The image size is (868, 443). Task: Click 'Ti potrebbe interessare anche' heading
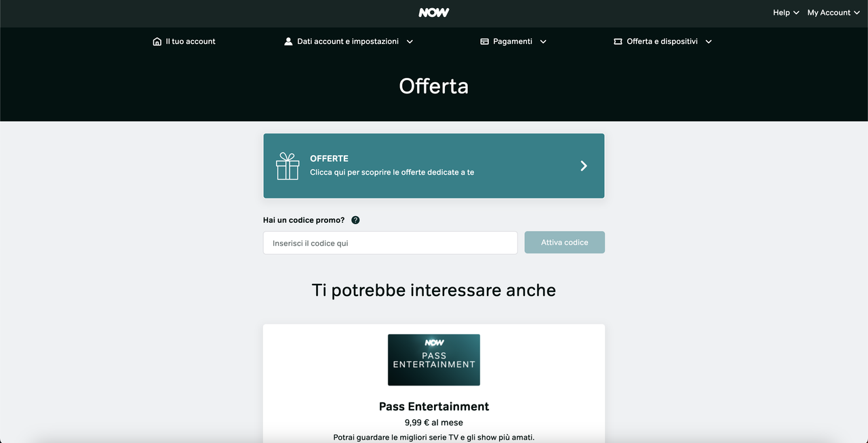pos(434,291)
